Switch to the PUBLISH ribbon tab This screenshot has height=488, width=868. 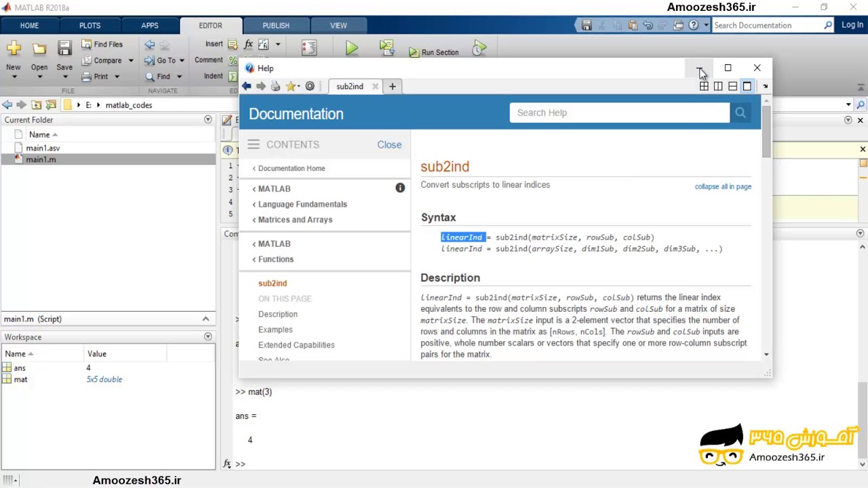tap(276, 25)
